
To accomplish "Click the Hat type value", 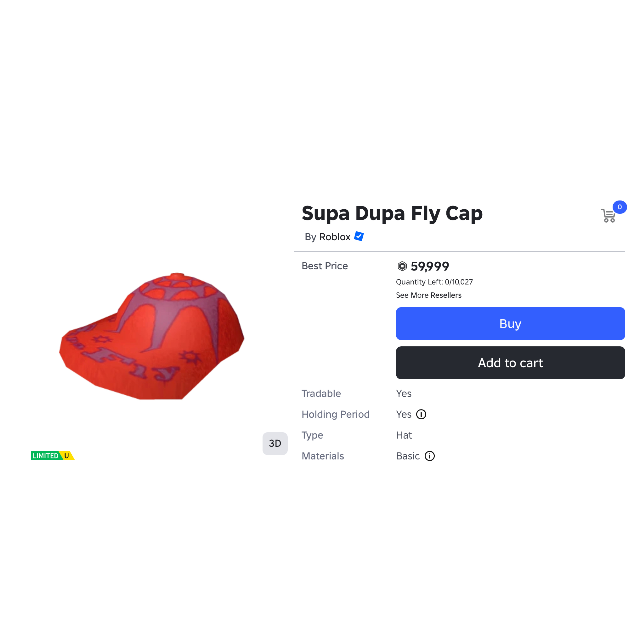I will [404, 435].
